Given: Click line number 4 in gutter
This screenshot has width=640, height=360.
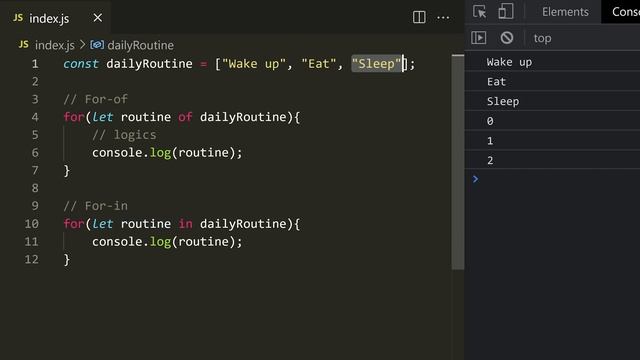Looking at the screenshot, I should coord(35,117).
